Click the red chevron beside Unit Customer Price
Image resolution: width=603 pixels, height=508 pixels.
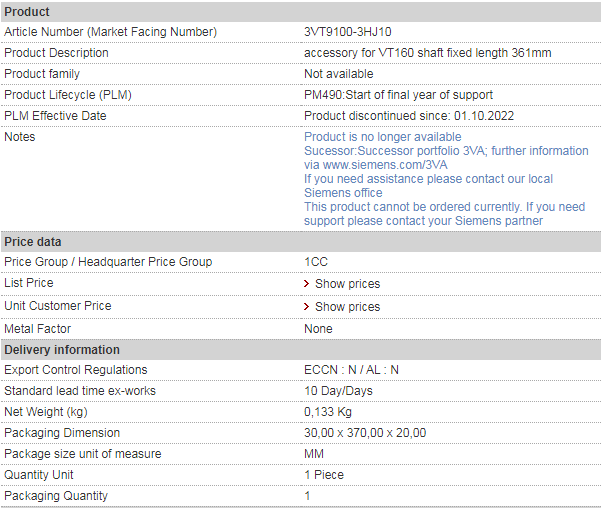click(306, 306)
